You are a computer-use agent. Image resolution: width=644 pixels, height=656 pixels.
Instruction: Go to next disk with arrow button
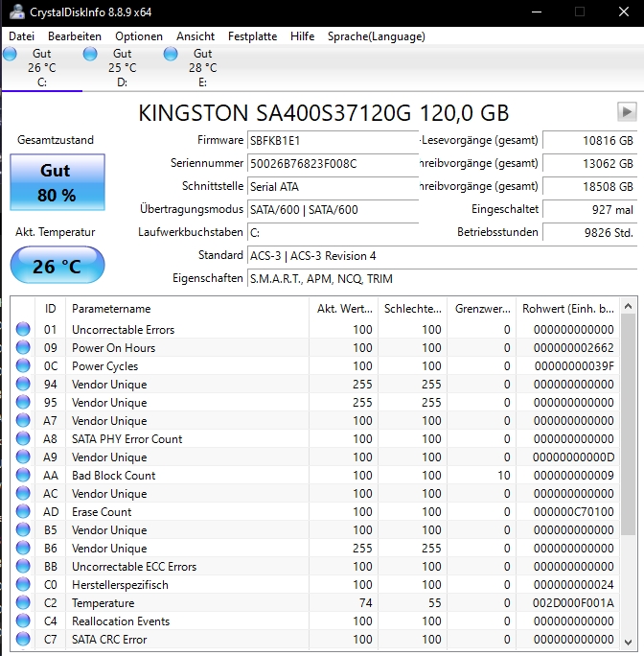tap(627, 111)
